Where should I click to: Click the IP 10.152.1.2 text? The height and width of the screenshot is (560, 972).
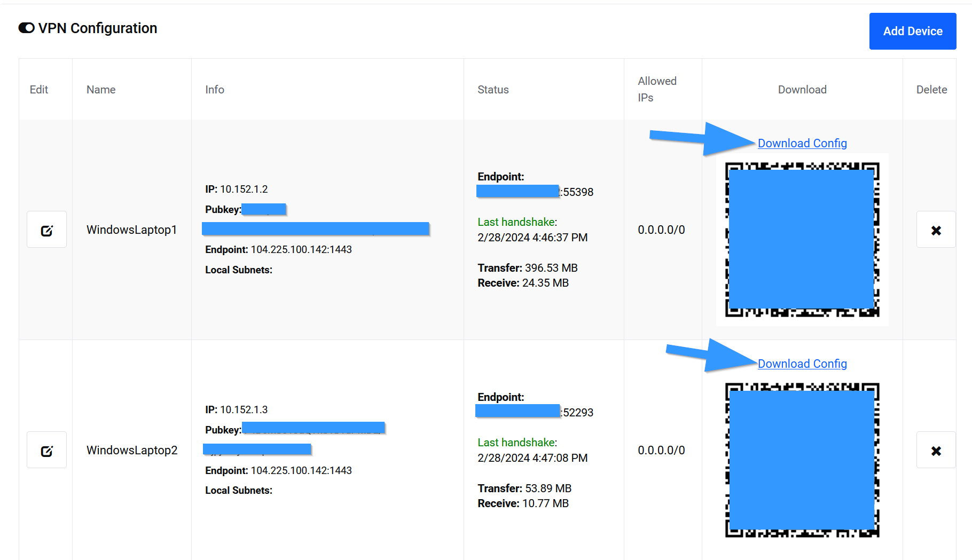237,190
